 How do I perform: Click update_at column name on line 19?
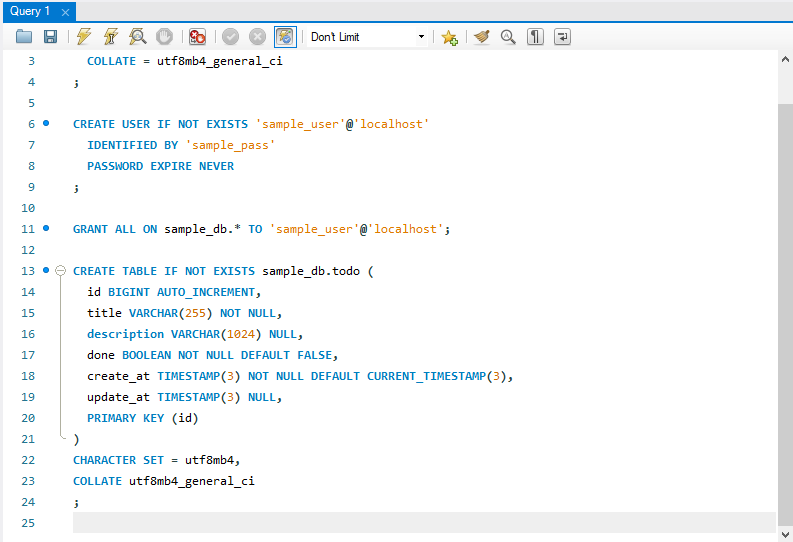tap(118, 397)
